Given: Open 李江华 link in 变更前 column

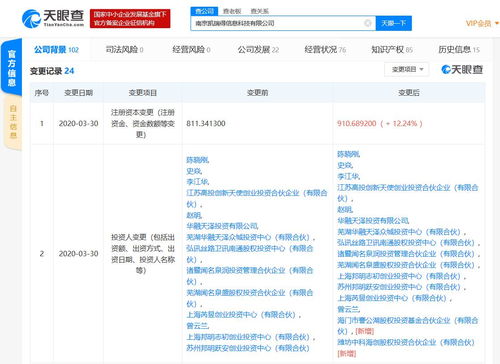Looking at the screenshot, I should 198,182.
